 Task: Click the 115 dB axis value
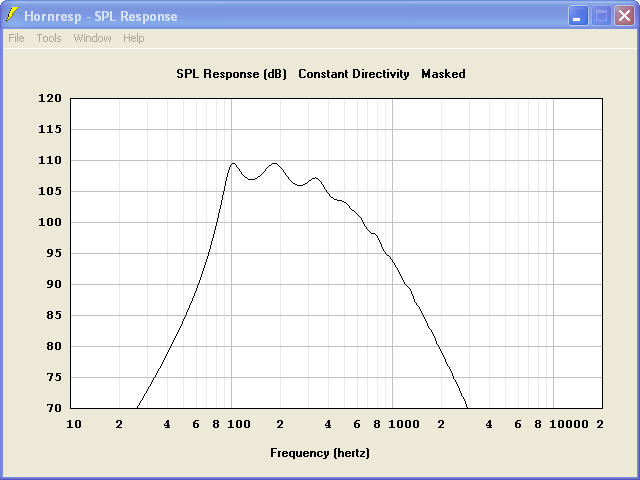pyautogui.click(x=50, y=129)
